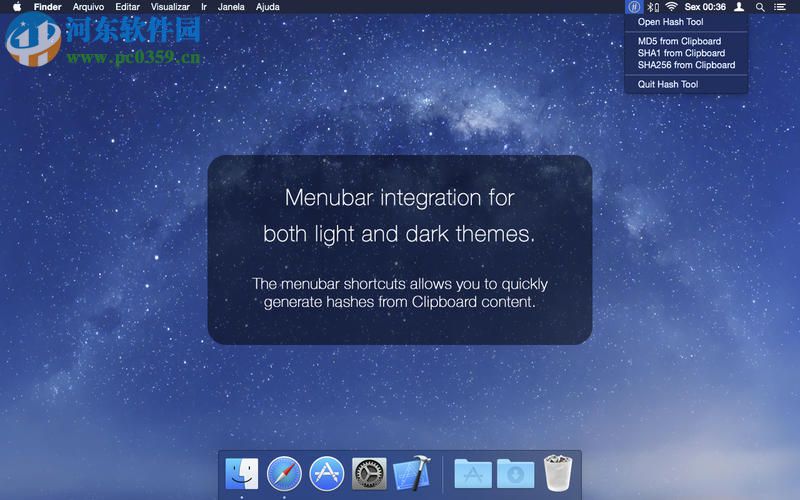Screen dimensions: 800x500
Task: Open Spotlight search magnifier icon
Action: (x=760, y=7)
